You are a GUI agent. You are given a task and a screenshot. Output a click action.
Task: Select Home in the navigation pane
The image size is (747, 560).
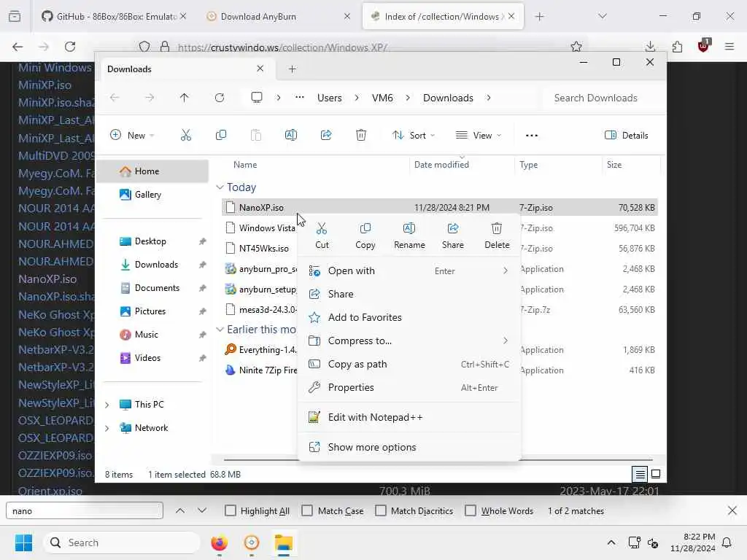click(x=152, y=171)
